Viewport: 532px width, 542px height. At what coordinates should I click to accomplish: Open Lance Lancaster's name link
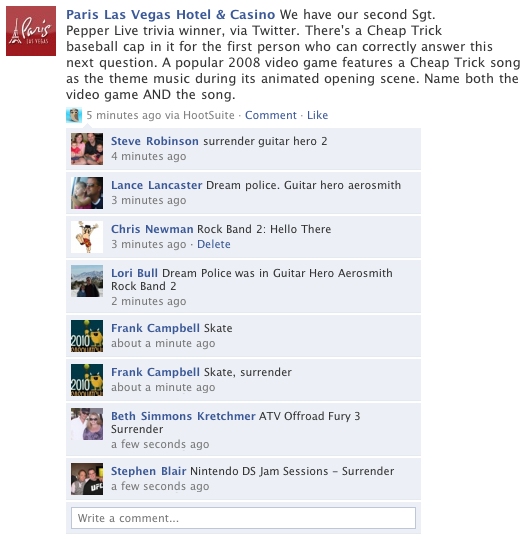[156, 185]
